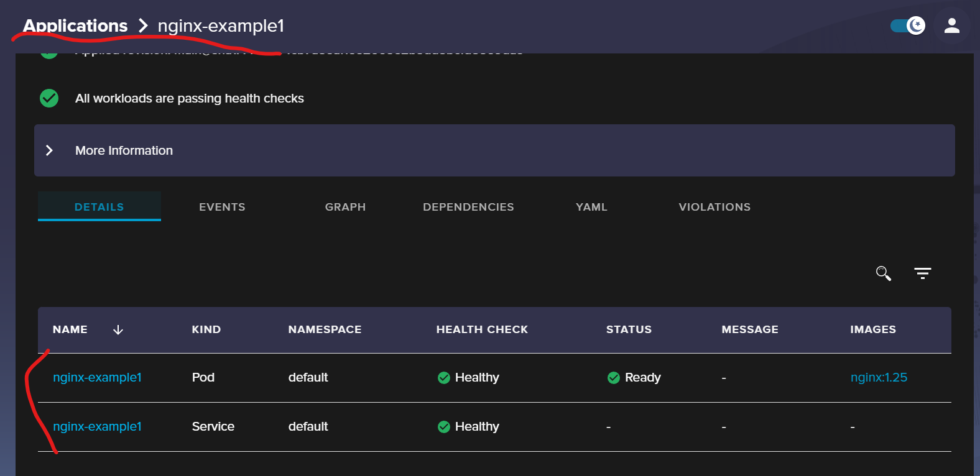The width and height of the screenshot is (980, 476).
Task: Switch to the Events tab
Action: click(x=222, y=207)
